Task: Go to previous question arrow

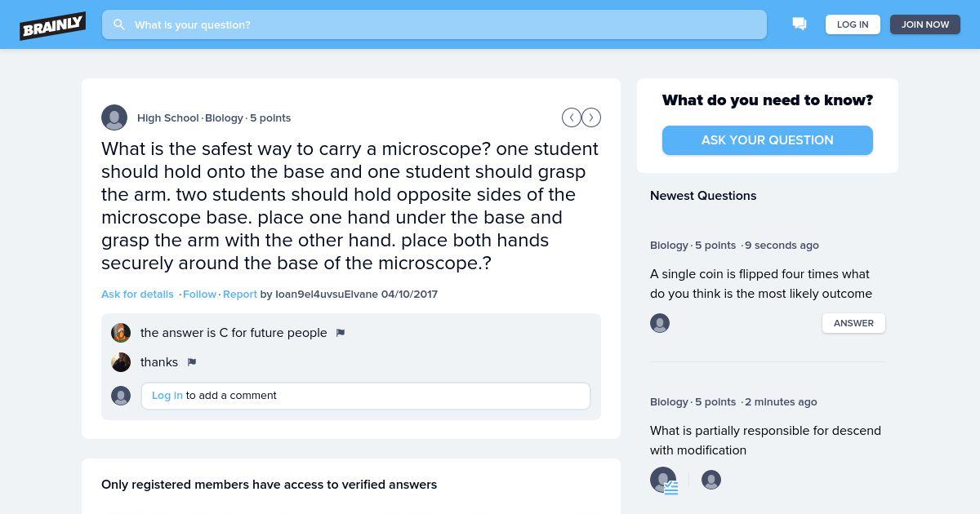Action: 572,117
